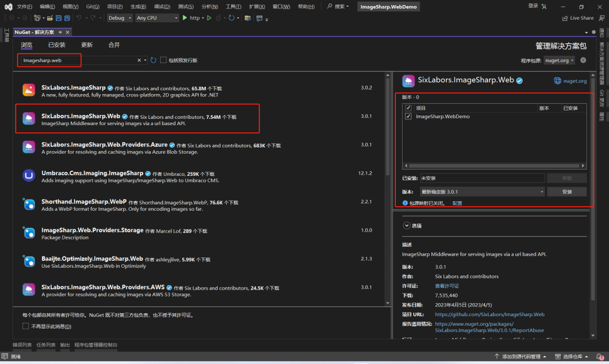The width and height of the screenshot is (609, 364).
Task: Open New Project icon dropdown arrow
Action: click(43, 18)
